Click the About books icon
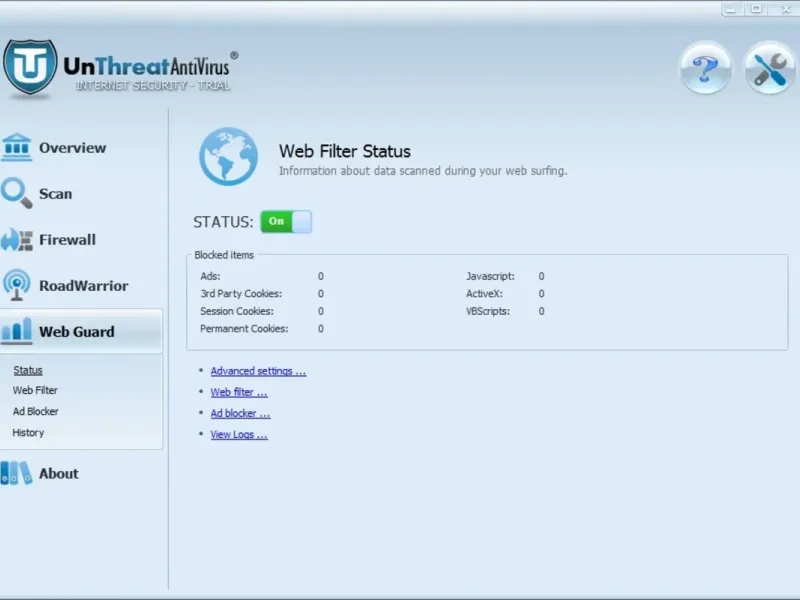 pos(16,473)
